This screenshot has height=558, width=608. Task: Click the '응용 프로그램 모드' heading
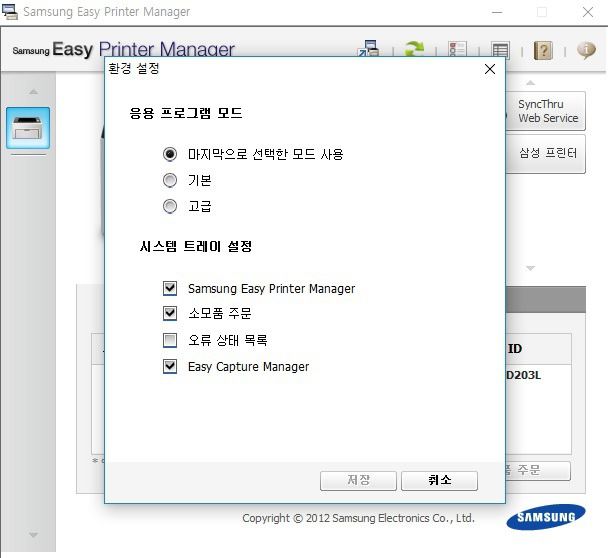click(x=186, y=113)
